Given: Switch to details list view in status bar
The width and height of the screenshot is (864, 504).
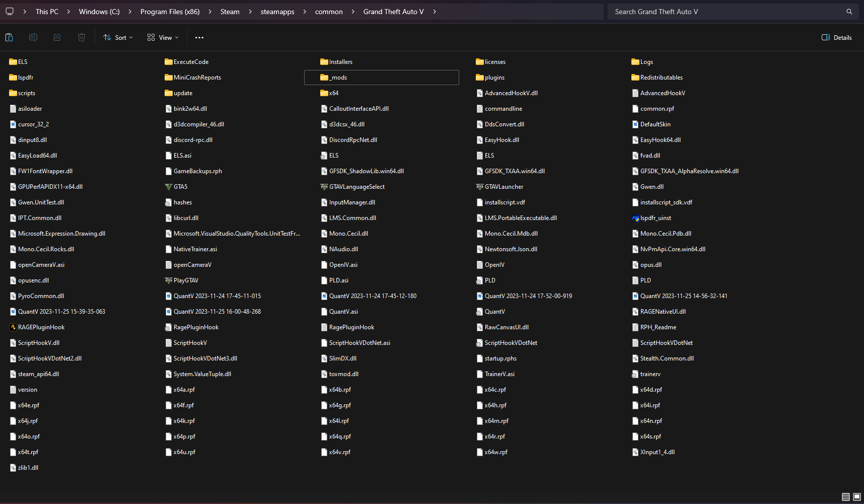Looking at the screenshot, I should [846, 497].
